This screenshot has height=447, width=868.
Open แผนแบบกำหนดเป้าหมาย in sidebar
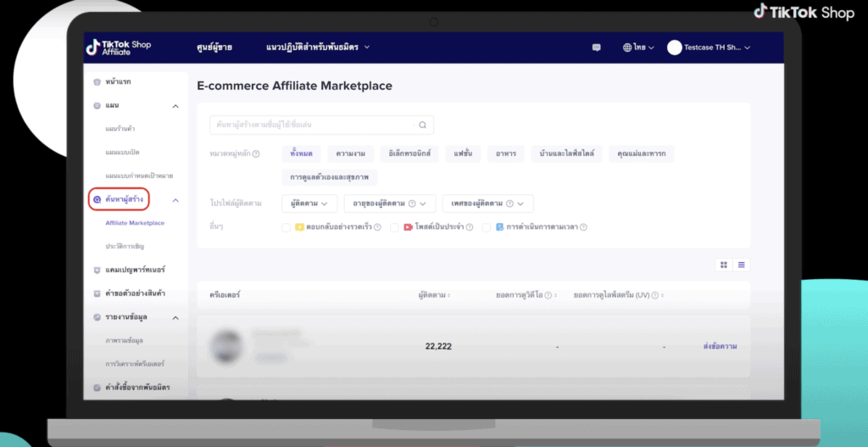[139, 176]
